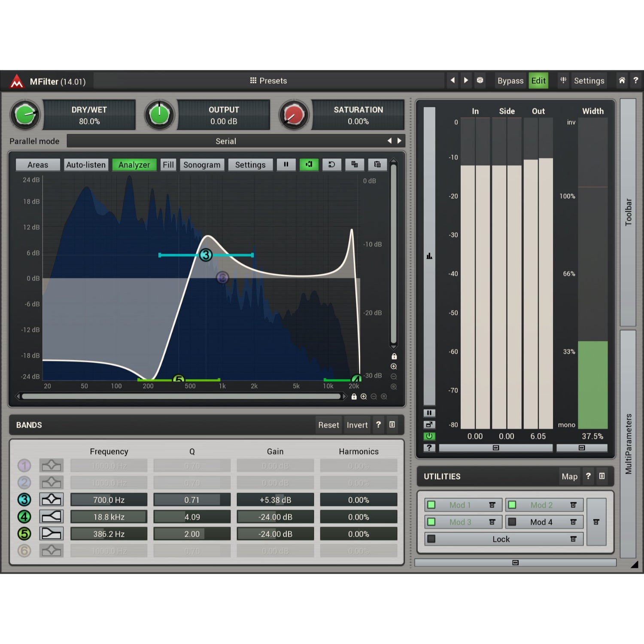644x644 pixels.
Task: Disable band 4 number toggle
Action: pos(24,516)
